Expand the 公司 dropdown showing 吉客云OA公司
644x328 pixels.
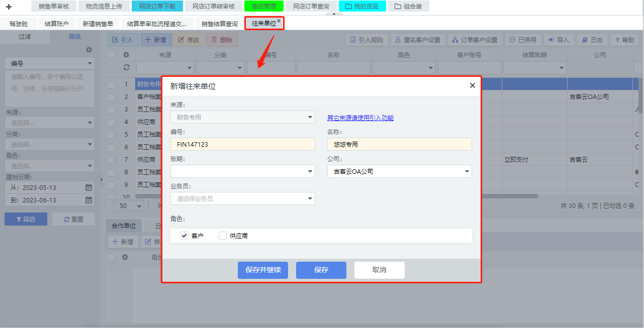point(400,171)
